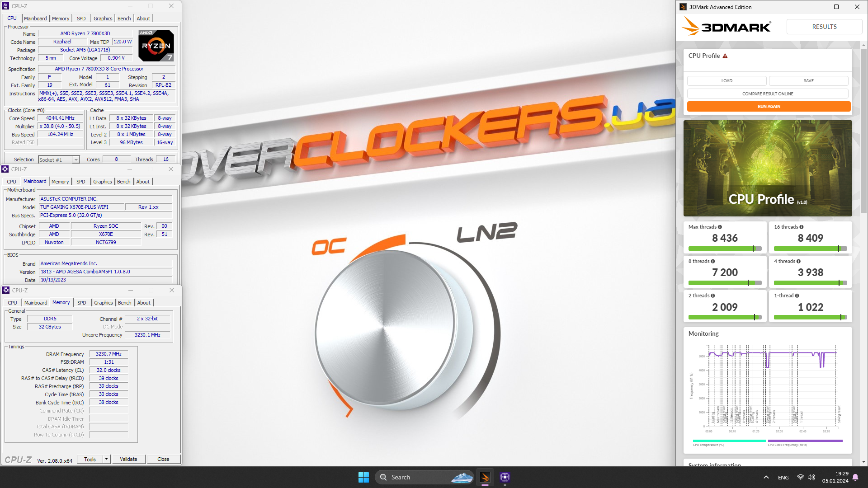This screenshot has width=868, height=488.
Task: Click the Save button in 3DMark CPU Profile
Action: tap(808, 80)
